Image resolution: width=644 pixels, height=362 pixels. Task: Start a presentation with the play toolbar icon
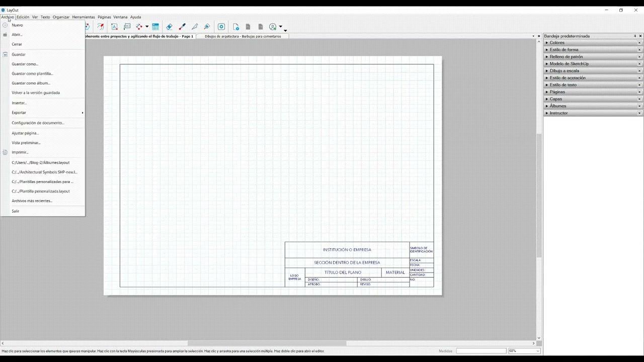point(221,27)
